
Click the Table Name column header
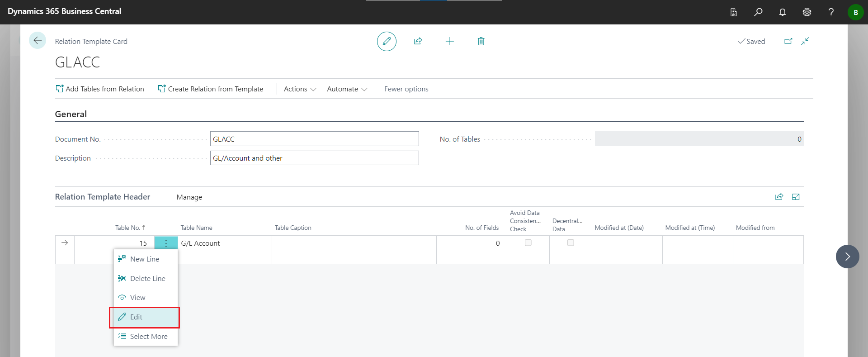click(196, 228)
